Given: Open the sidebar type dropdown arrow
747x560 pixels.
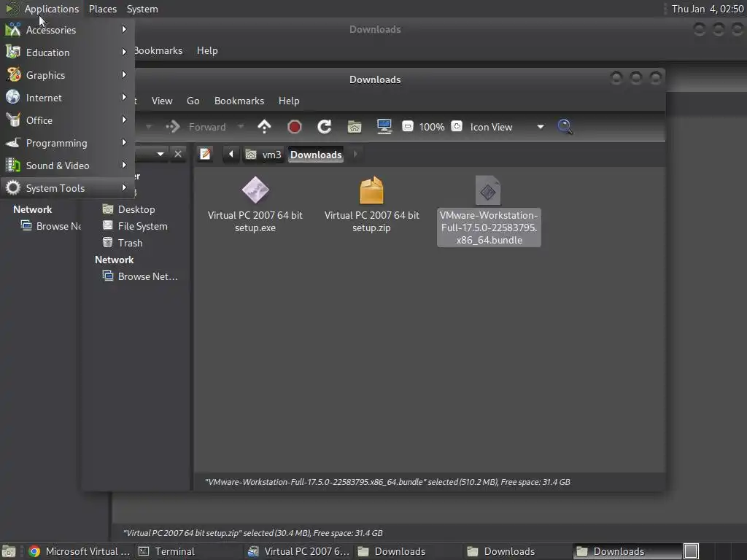Looking at the screenshot, I should click(160, 155).
